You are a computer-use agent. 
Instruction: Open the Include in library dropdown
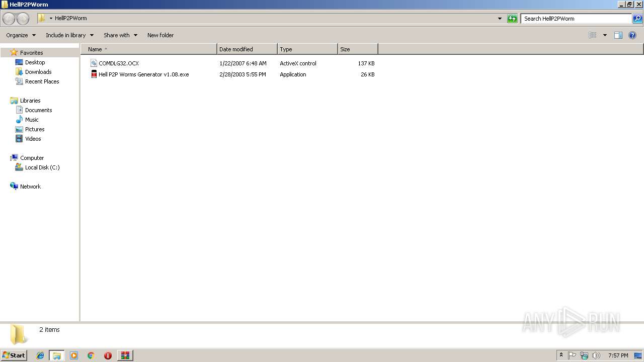pos(69,35)
